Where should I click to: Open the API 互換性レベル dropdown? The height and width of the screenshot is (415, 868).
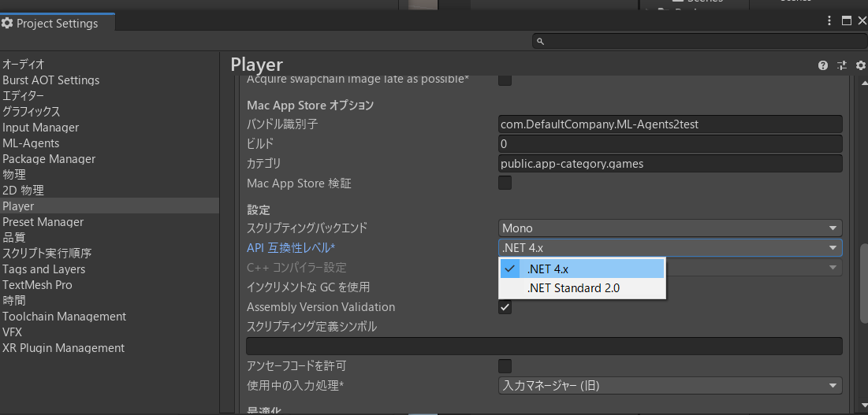coord(670,247)
